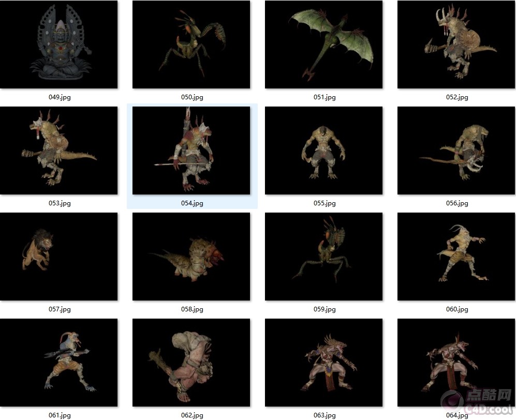Select the 060.jpg horned lizard fighter thumbnail
This screenshot has height=420, width=516.
coord(456,257)
